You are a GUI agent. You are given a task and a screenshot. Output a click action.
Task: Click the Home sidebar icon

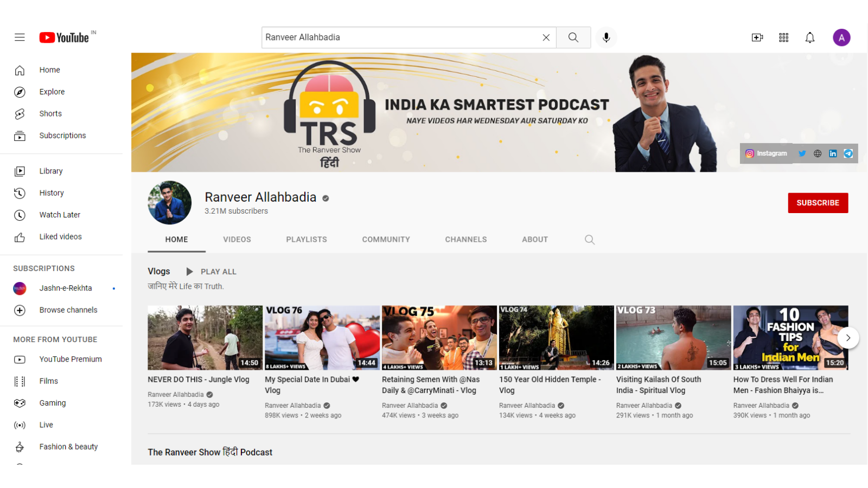[x=20, y=70]
